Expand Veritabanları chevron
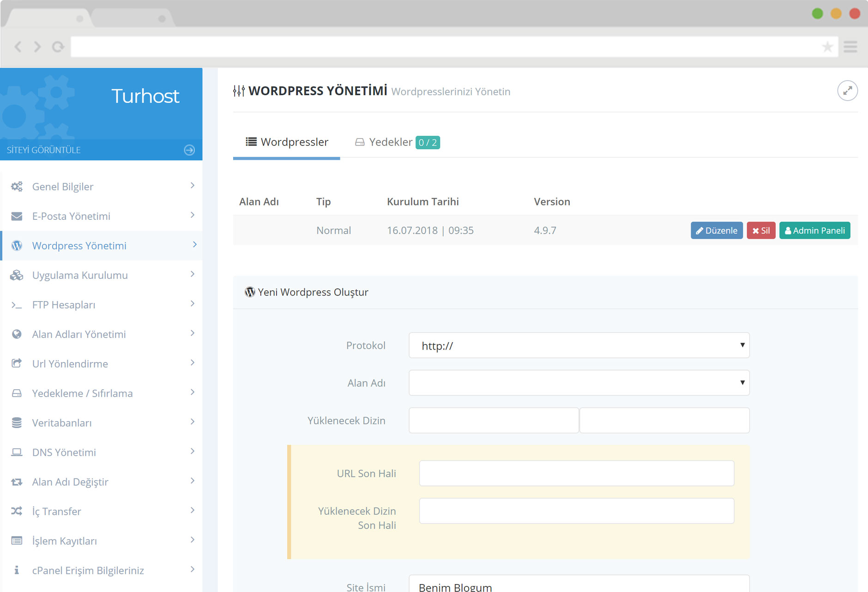 (x=193, y=422)
